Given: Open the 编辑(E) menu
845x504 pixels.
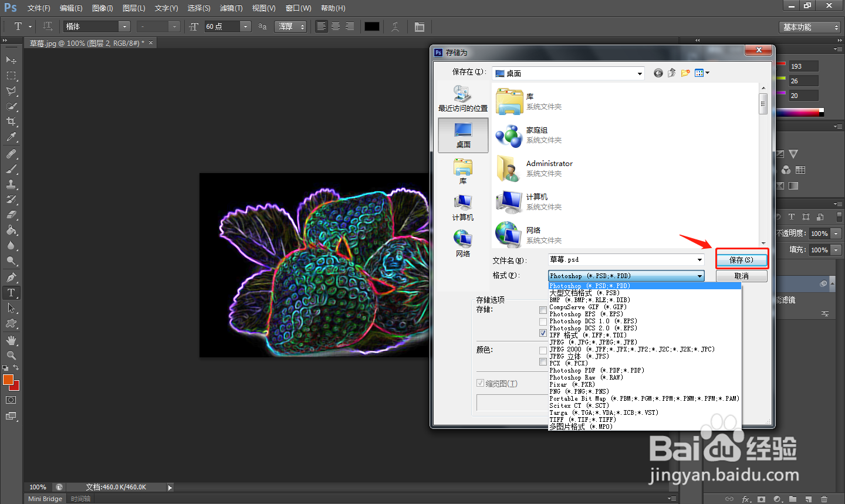Looking at the screenshot, I should (71, 8).
